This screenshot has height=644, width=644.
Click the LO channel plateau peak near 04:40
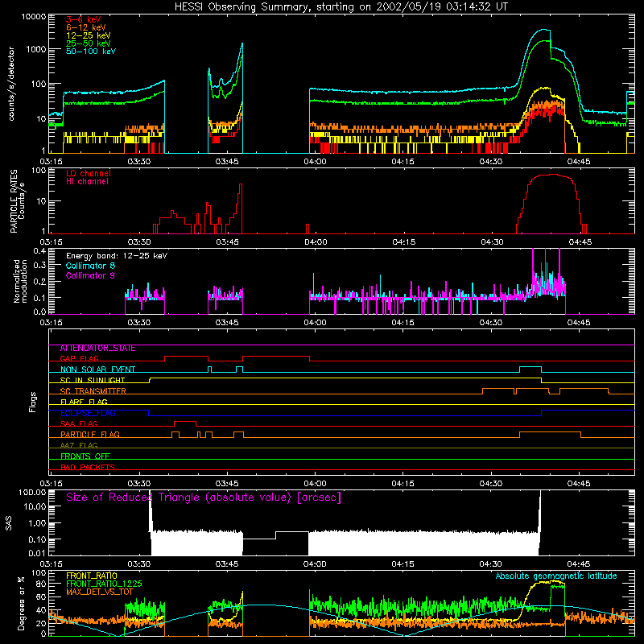(552, 175)
